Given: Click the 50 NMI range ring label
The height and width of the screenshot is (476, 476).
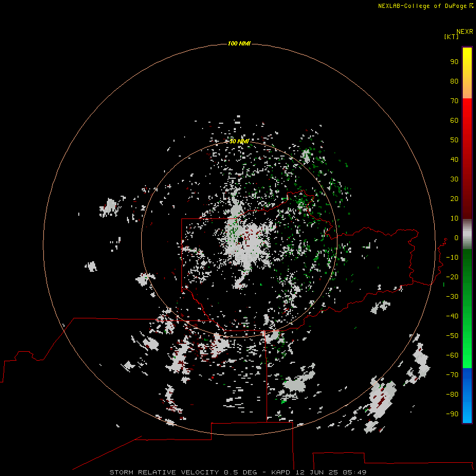Looking at the screenshot, I should [239, 141].
